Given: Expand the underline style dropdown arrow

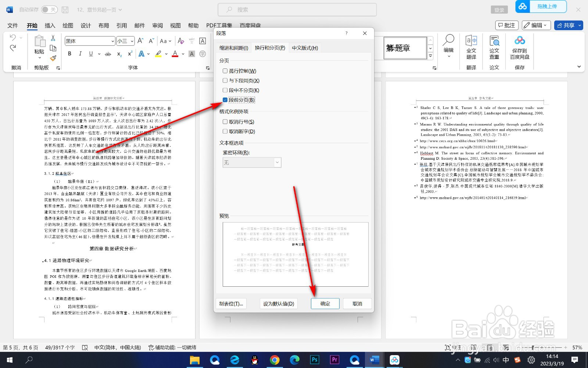Looking at the screenshot, I should click(98, 54).
